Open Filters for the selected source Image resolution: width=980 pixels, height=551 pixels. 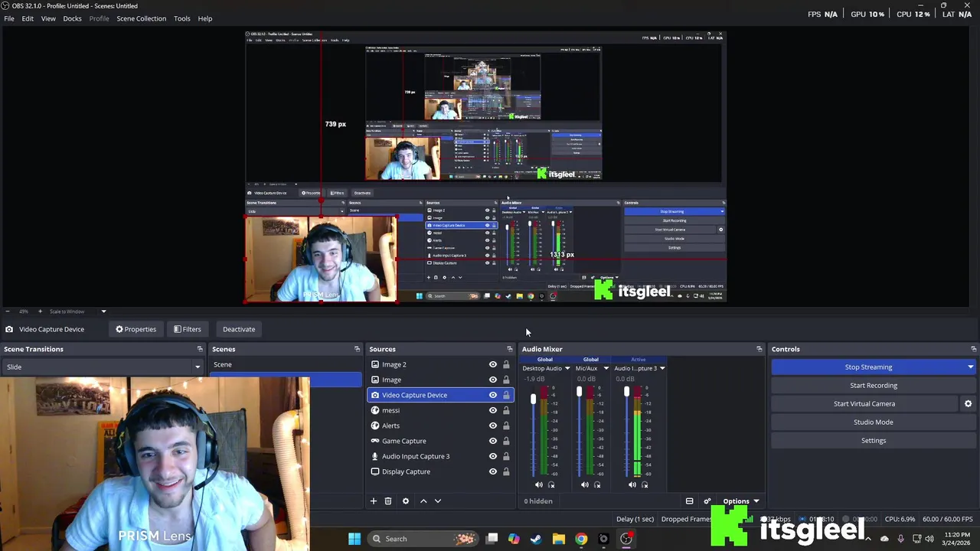tap(188, 329)
